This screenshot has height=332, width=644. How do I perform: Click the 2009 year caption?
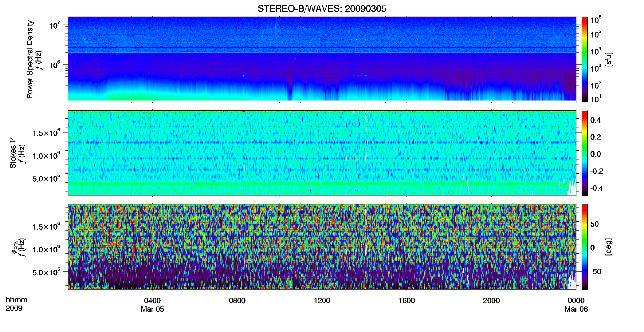click(x=14, y=308)
